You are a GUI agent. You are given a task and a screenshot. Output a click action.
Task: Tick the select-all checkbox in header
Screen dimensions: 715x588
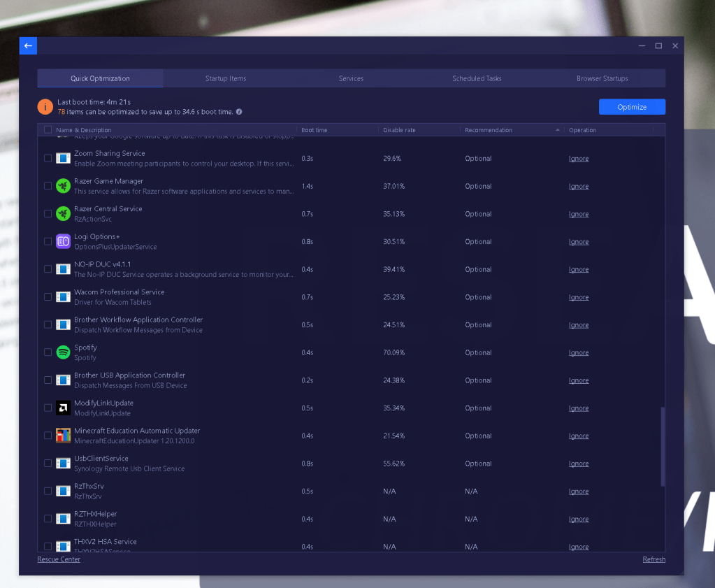click(48, 129)
